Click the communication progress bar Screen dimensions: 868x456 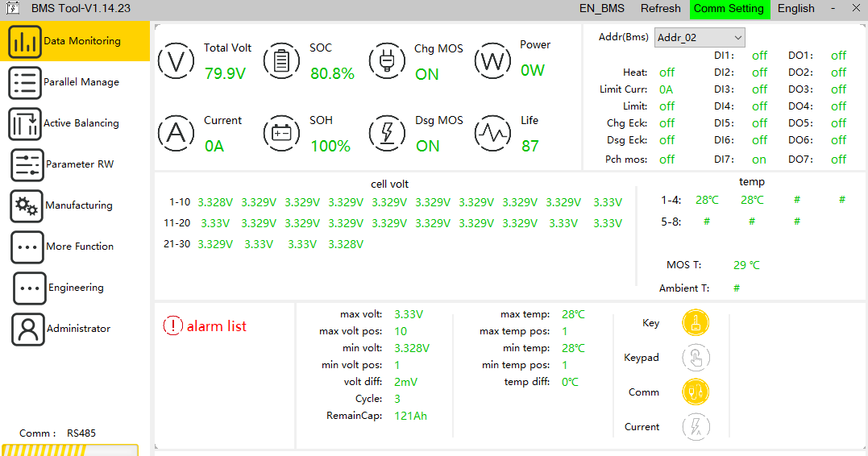(x=70, y=450)
